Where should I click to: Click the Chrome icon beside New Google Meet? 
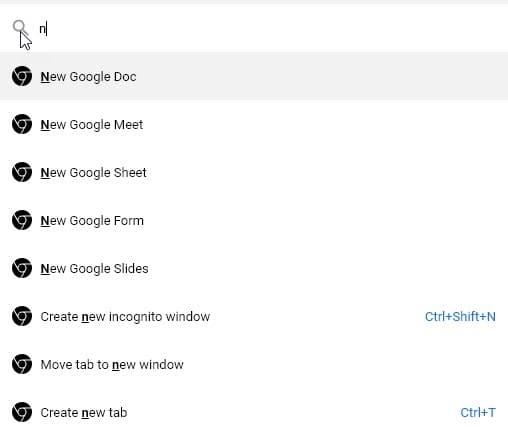click(x=22, y=124)
